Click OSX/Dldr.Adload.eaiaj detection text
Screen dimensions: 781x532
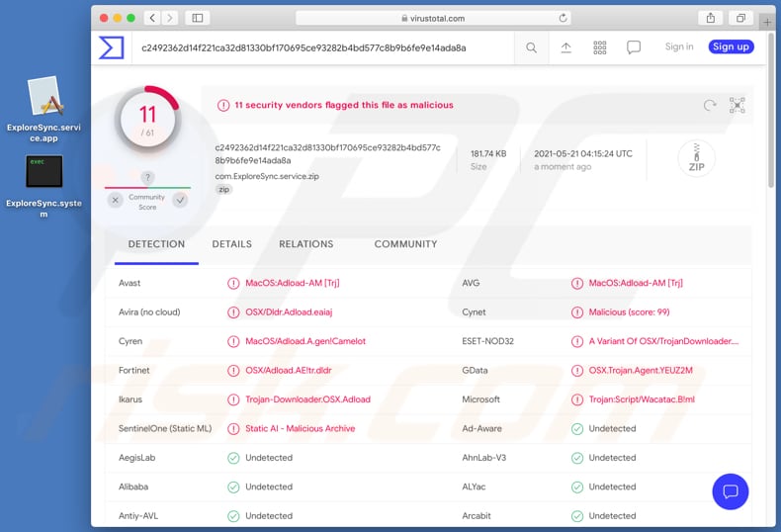coord(289,312)
